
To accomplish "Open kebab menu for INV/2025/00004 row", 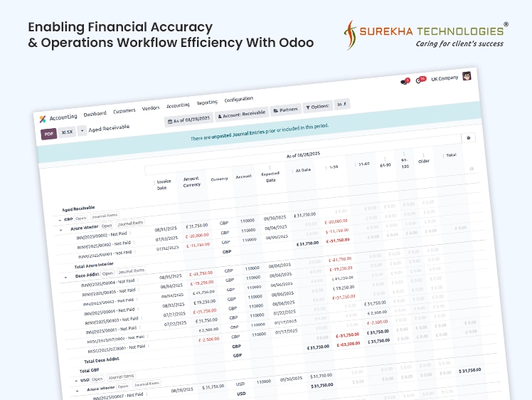I will (139, 309).
